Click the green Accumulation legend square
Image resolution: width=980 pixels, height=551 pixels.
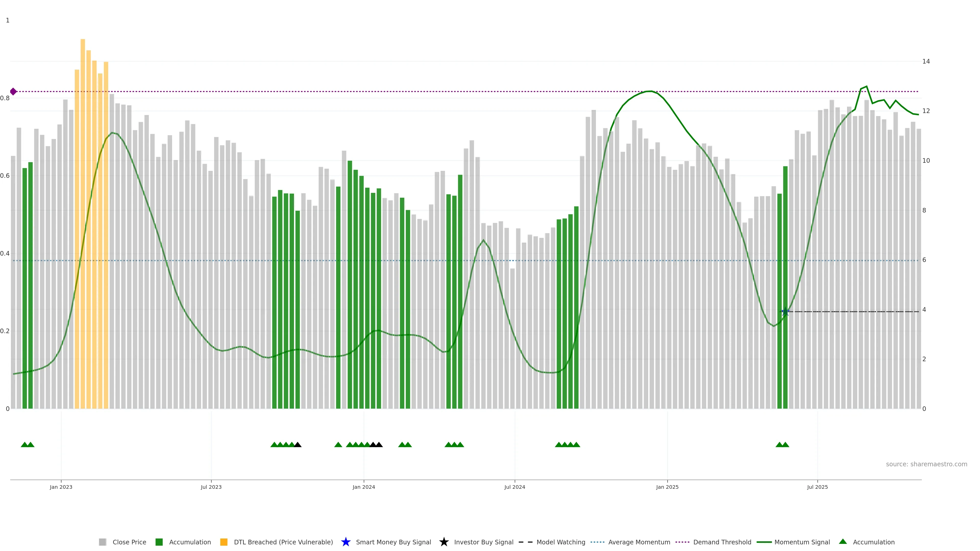pos(159,542)
